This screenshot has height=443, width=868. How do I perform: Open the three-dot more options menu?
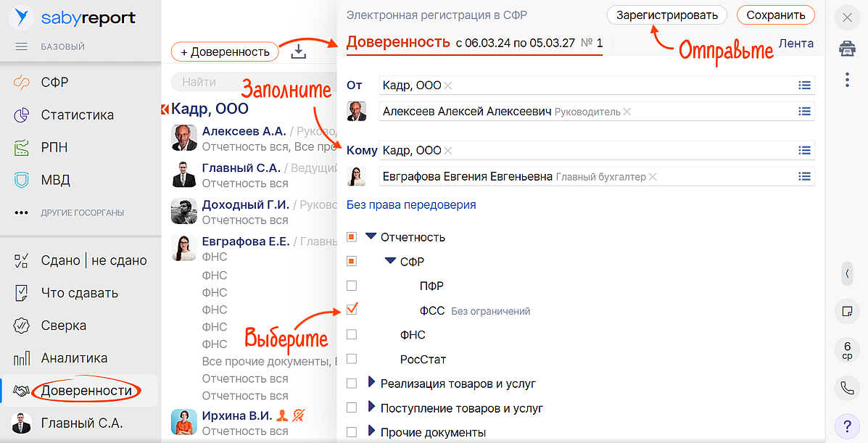tap(847, 80)
